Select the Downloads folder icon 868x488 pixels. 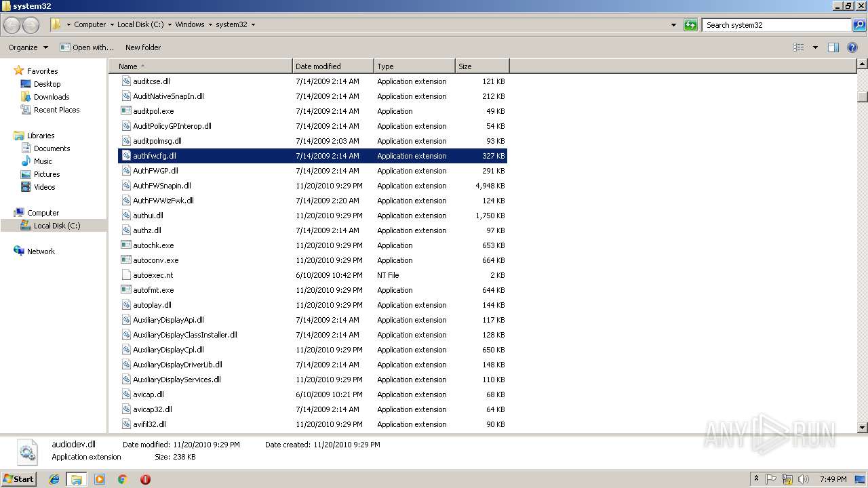(26, 97)
